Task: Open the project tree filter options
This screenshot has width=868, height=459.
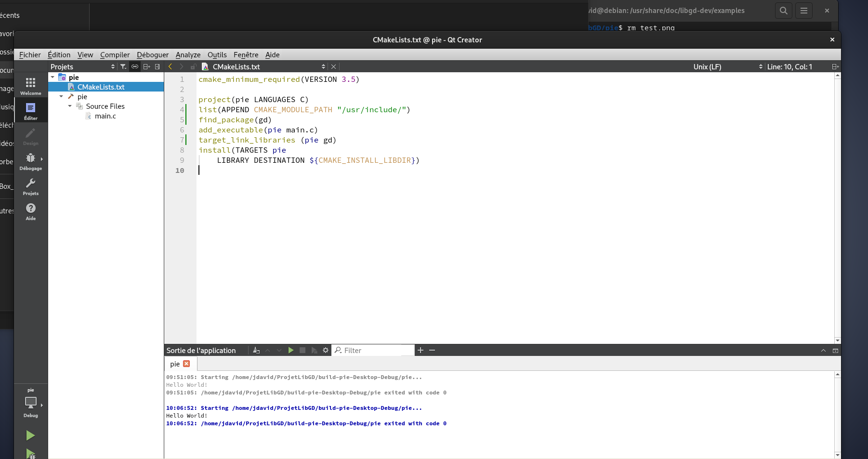Action: click(123, 66)
